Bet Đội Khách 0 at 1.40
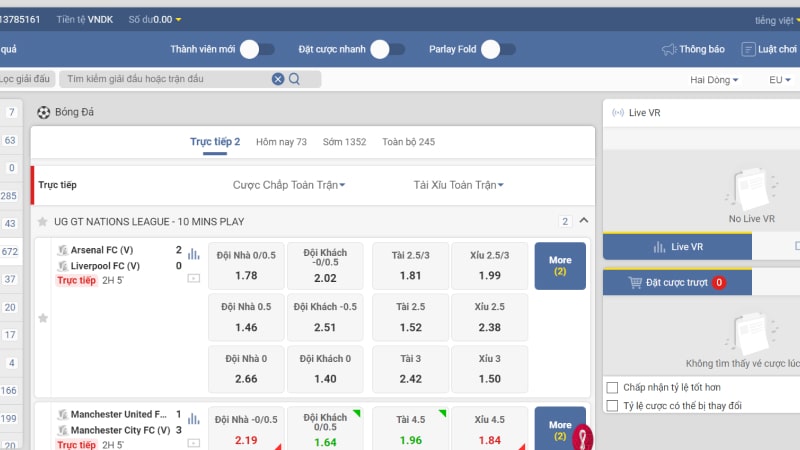Image resolution: width=800 pixels, height=450 pixels. [325, 369]
